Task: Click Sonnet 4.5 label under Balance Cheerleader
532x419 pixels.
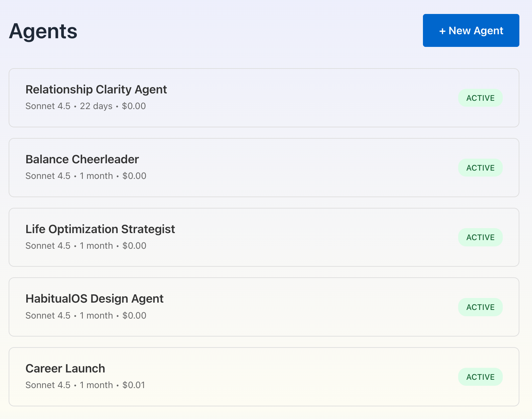Action: pyautogui.click(x=48, y=176)
